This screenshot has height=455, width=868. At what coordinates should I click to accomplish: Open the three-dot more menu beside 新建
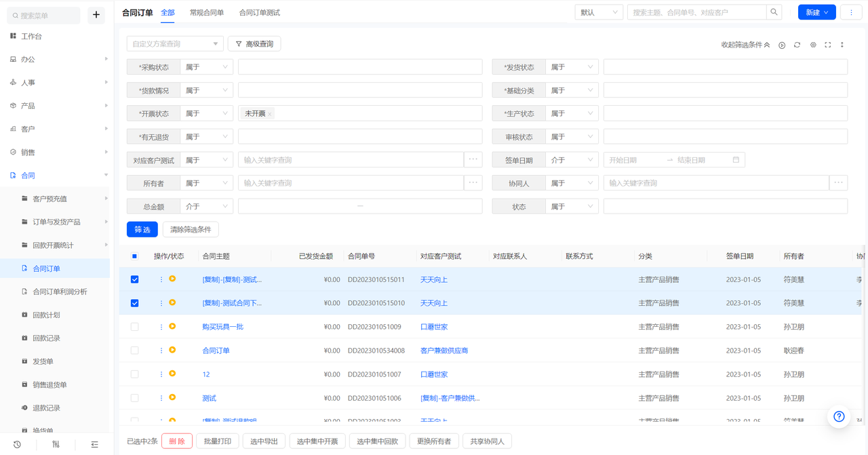(x=851, y=12)
